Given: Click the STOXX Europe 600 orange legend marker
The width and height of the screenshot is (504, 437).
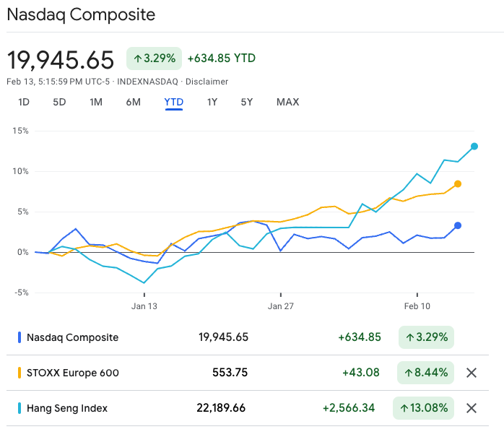Looking at the screenshot, I should pos(19,373).
